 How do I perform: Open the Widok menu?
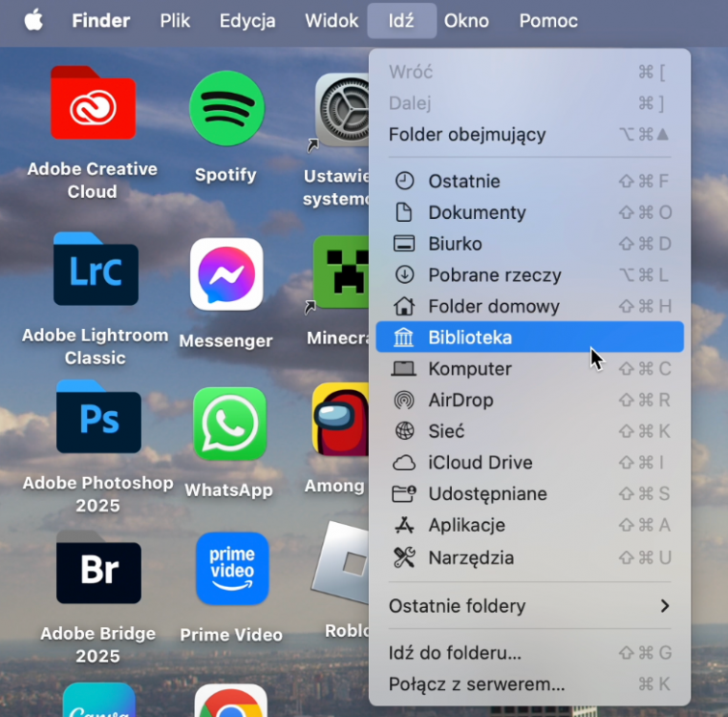point(332,20)
